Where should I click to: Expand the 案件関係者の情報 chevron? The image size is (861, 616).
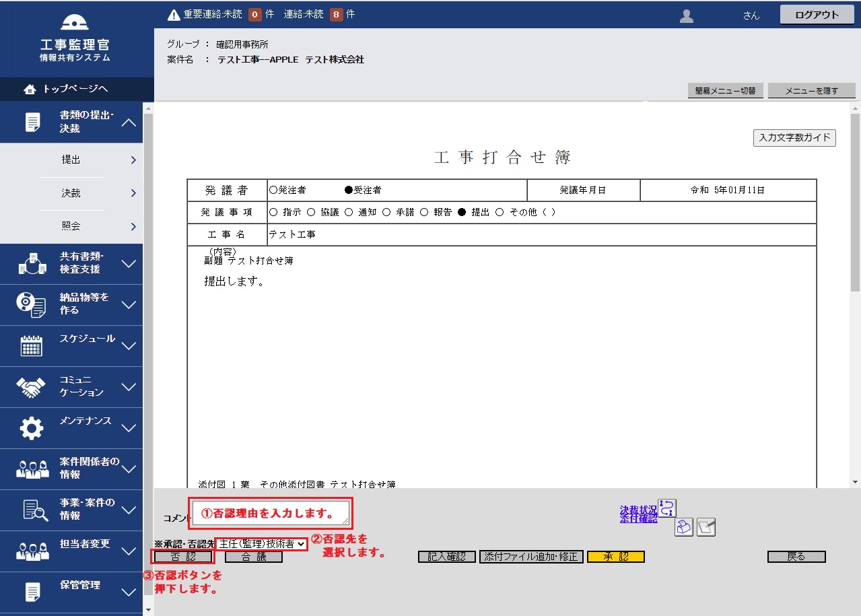pyautogui.click(x=129, y=470)
